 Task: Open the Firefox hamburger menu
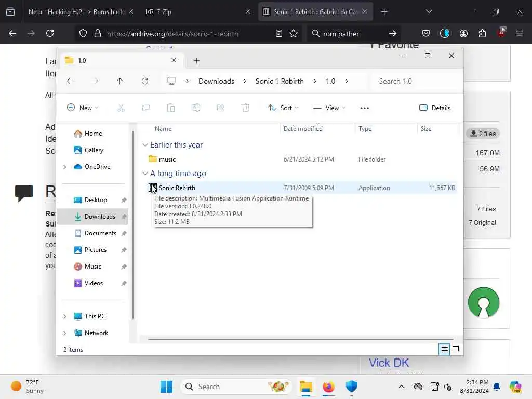point(520,33)
